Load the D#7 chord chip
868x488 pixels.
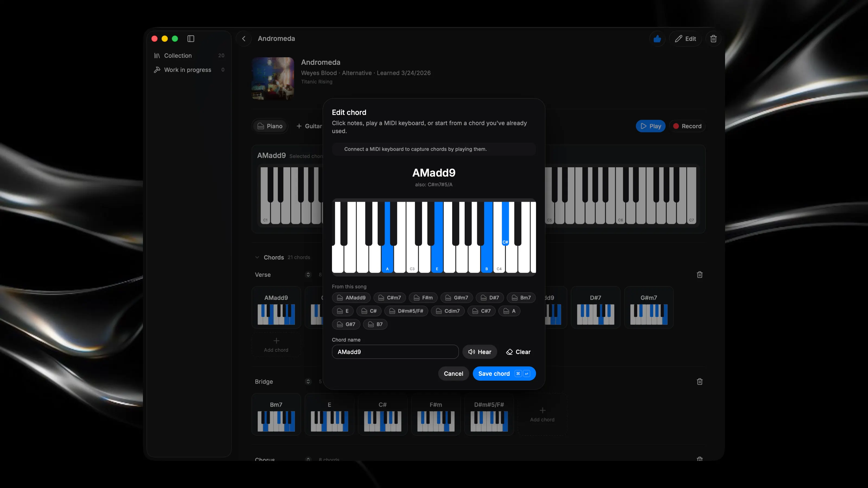coord(490,298)
